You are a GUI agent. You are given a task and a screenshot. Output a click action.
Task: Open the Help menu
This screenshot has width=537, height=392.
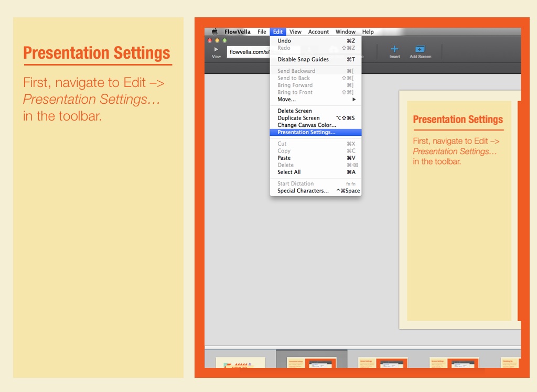pyautogui.click(x=368, y=32)
